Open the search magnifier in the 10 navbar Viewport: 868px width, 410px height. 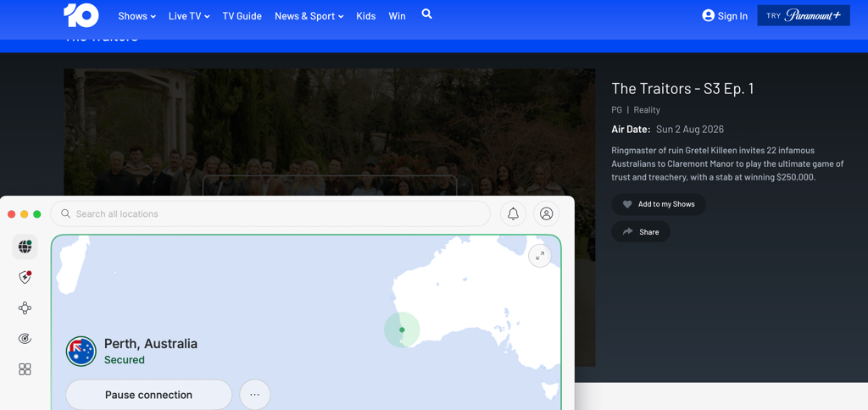[427, 14]
